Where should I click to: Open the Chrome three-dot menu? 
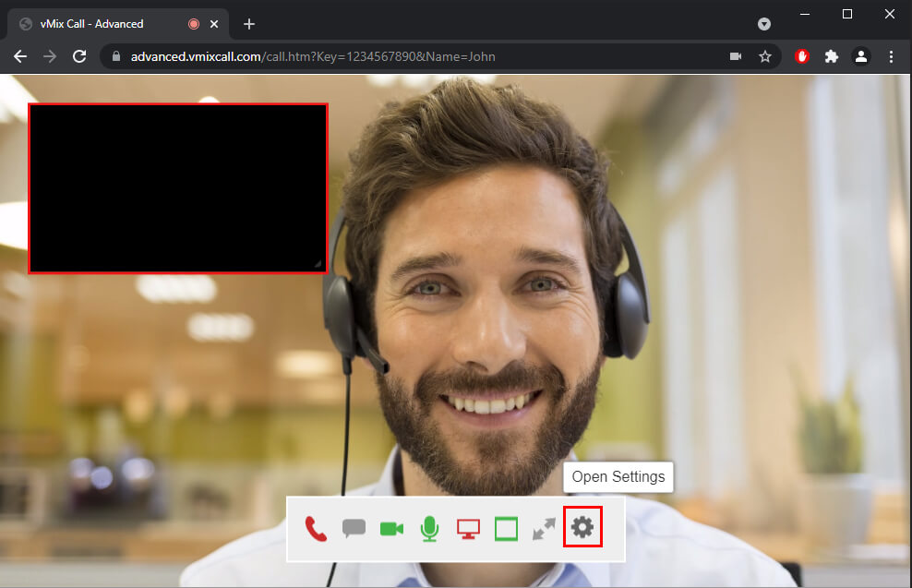[891, 56]
